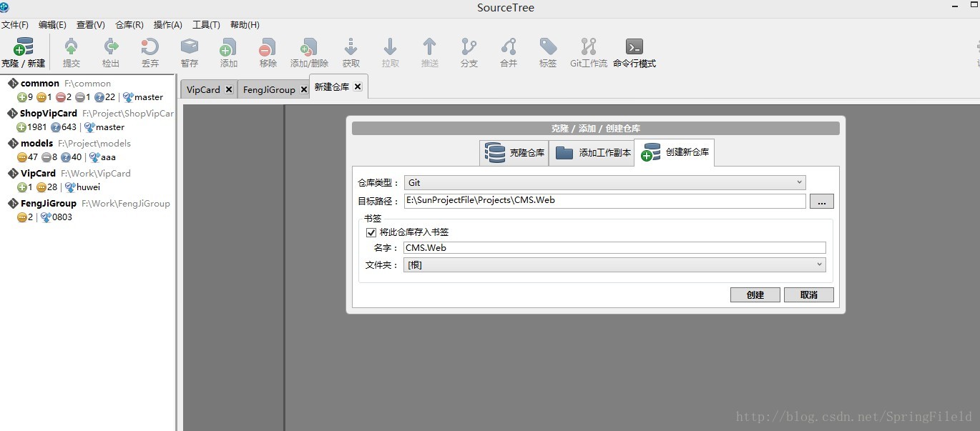Click the 名字 CMS.Web input field
The height and width of the screenshot is (431, 980).
(x=614, y=247)
